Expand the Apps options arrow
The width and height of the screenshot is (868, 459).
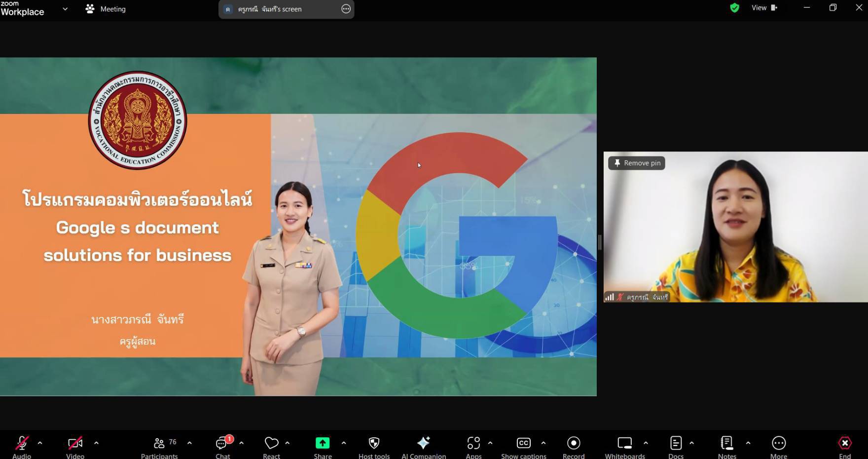[490, 443]
